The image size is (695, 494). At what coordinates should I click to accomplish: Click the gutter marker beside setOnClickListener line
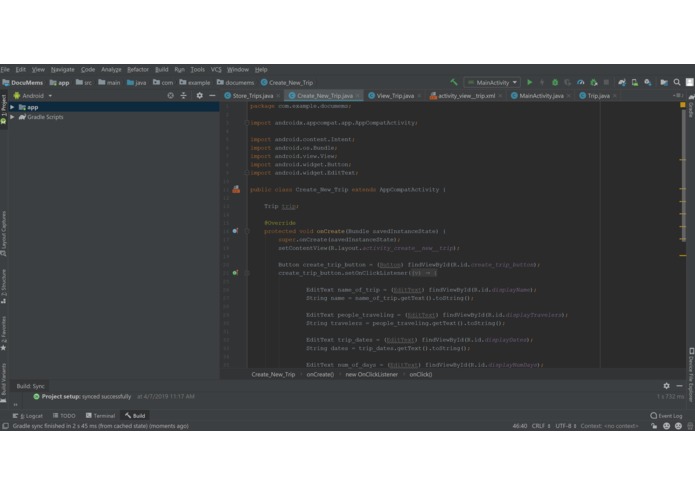point(235,273)
